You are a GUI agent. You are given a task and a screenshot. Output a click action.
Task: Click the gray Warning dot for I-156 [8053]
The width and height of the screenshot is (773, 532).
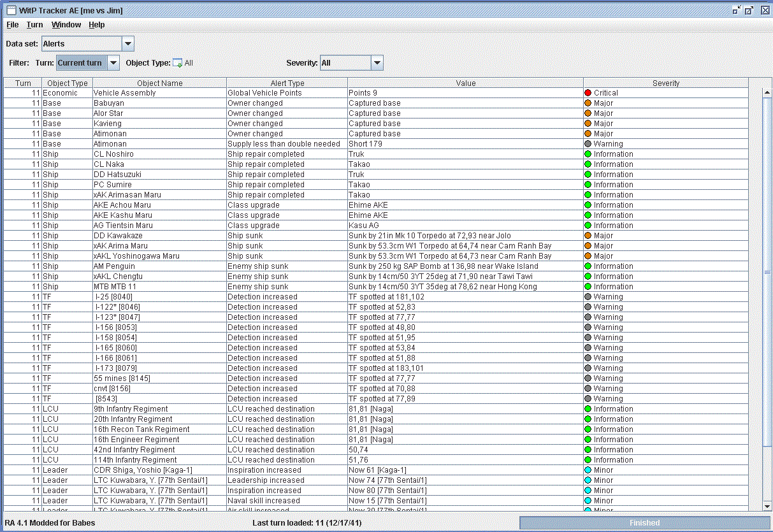pyautogui.click(x=588, y=327)
